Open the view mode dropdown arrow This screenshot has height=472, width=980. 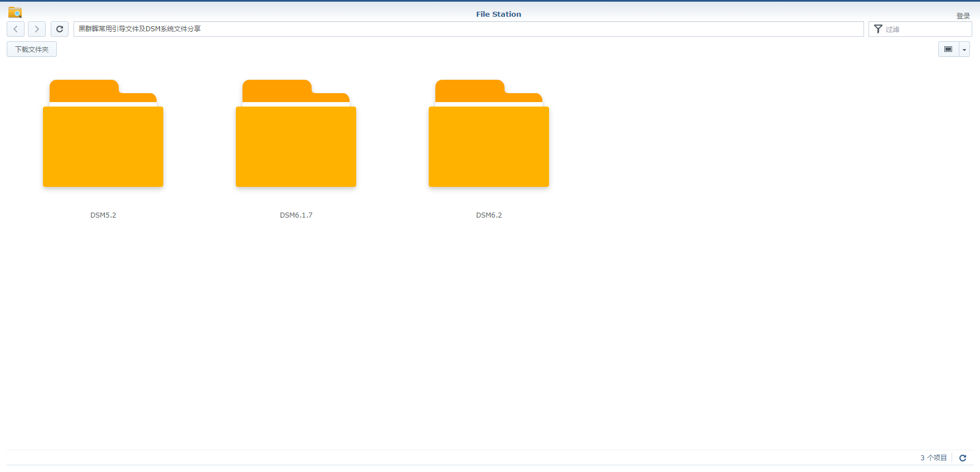[964, 49]
